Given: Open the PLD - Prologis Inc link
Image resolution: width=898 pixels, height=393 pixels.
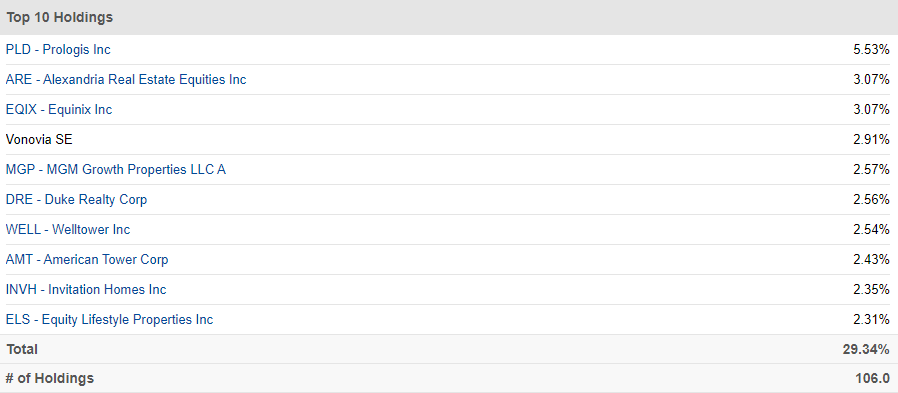Looking at the screenshot, I should [58, 50].
